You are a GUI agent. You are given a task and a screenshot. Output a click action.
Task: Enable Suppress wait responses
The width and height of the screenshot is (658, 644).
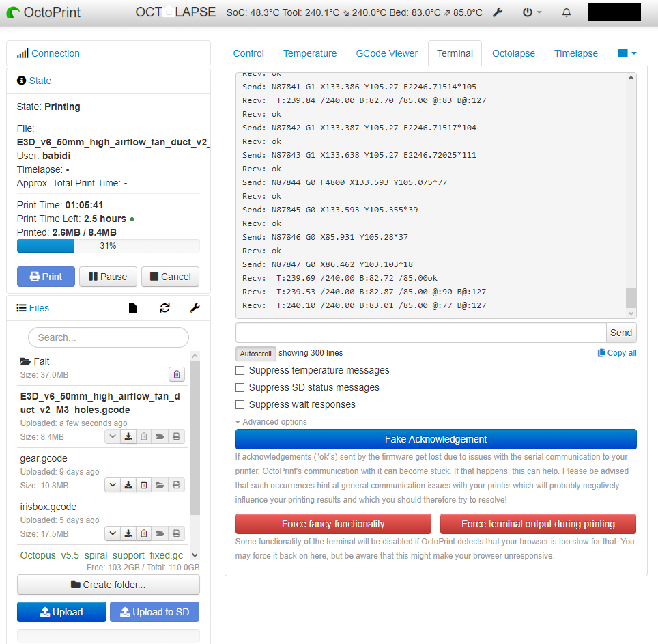[240, 405]
